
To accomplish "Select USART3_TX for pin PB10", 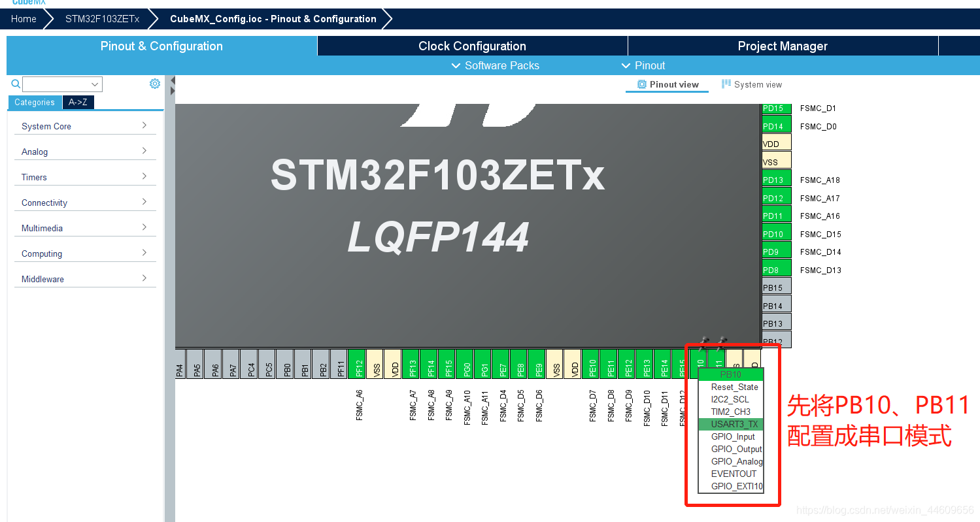I will point(731,424).
